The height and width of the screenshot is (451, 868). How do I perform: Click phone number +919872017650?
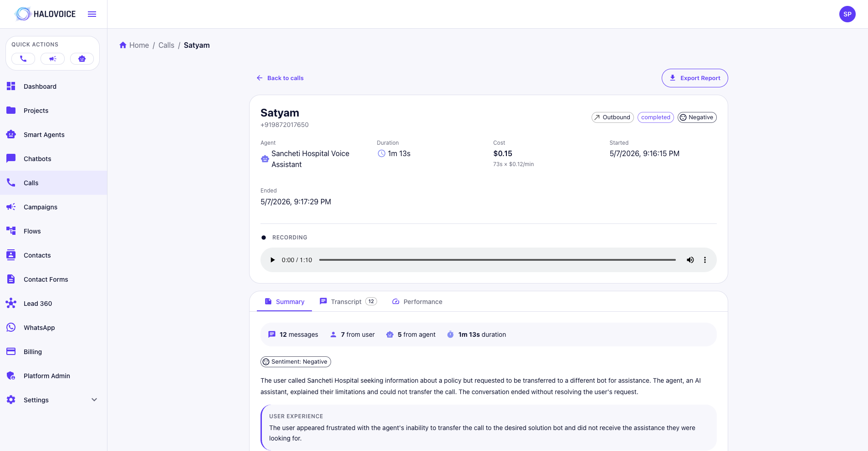pyautogui.click(x=285, y=125)
